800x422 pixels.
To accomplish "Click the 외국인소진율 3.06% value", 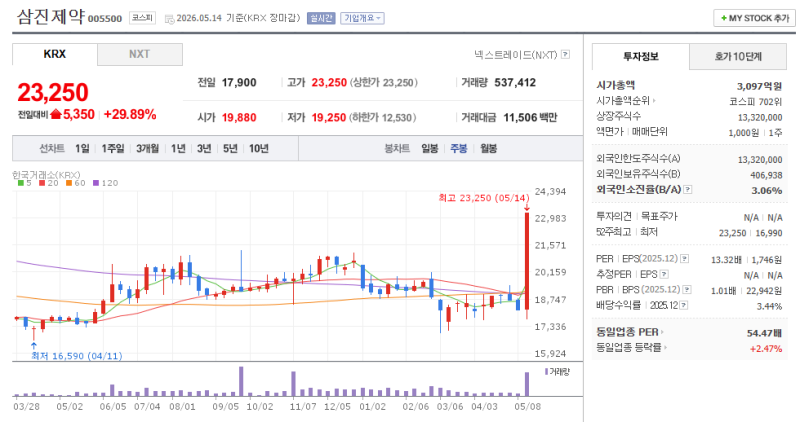I will pos(766,191).
